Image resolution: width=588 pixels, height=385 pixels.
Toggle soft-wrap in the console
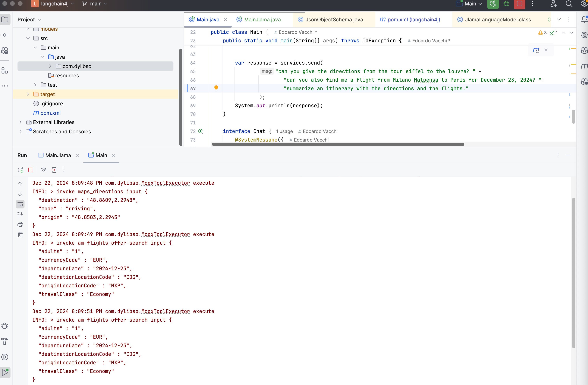(x=20, y=204)
